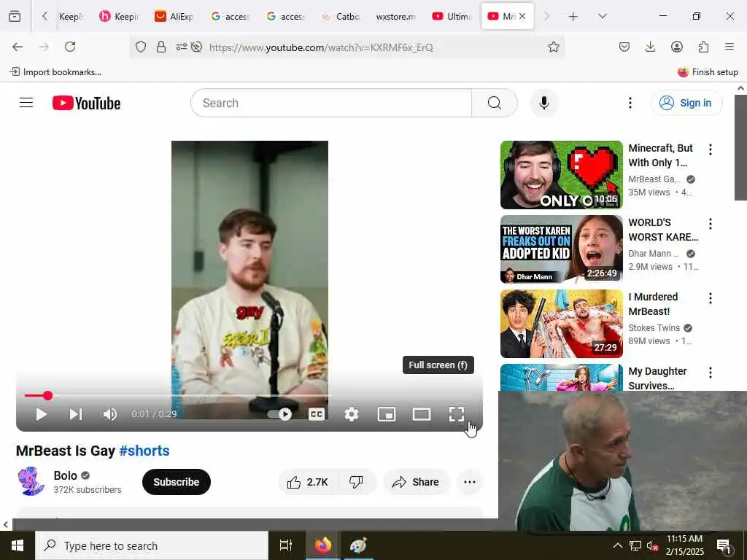The width and height of the screenshot is (747, 560).
Task: Search with voice microphone icon
Action: (x=544, y=103)
